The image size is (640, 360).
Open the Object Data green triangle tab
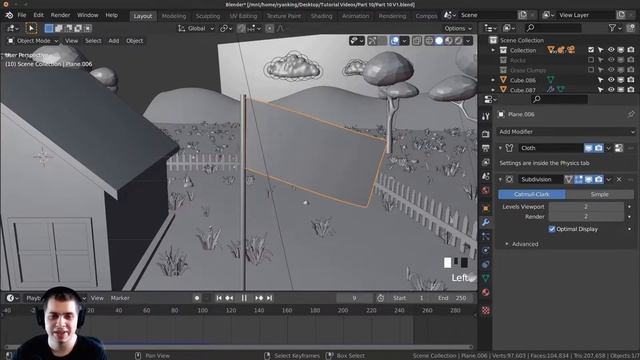pos(485,278)
